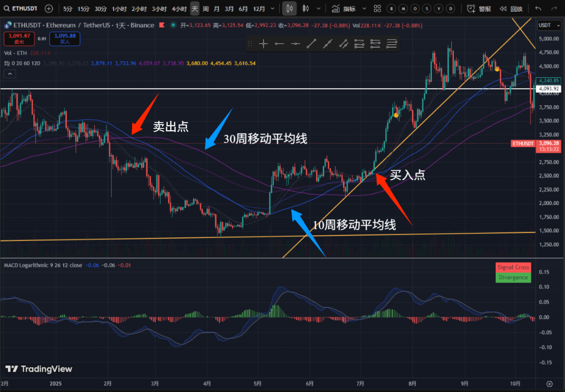Screen dimensions: 565x392
Task: Click the green Divergence legend swatch
Action: (x=513, y=278)
